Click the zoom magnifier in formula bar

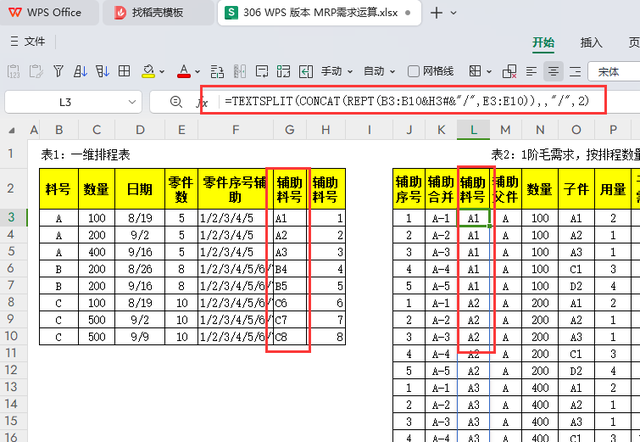pos(176,102)
